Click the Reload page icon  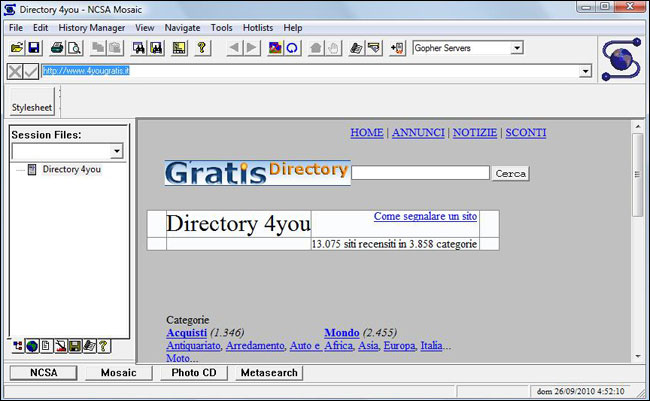tap(292, 48)
